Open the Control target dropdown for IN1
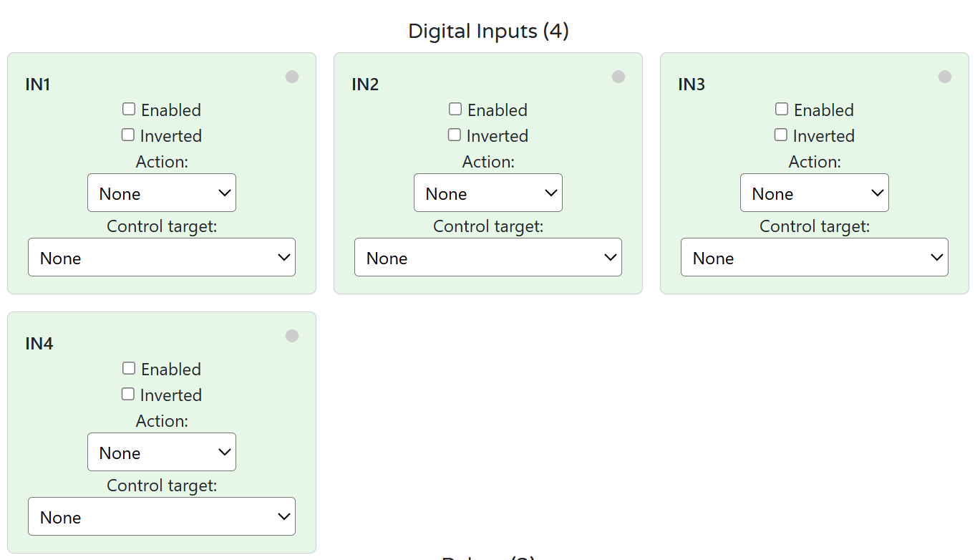980x560 pixels. (x=161, y=256)
